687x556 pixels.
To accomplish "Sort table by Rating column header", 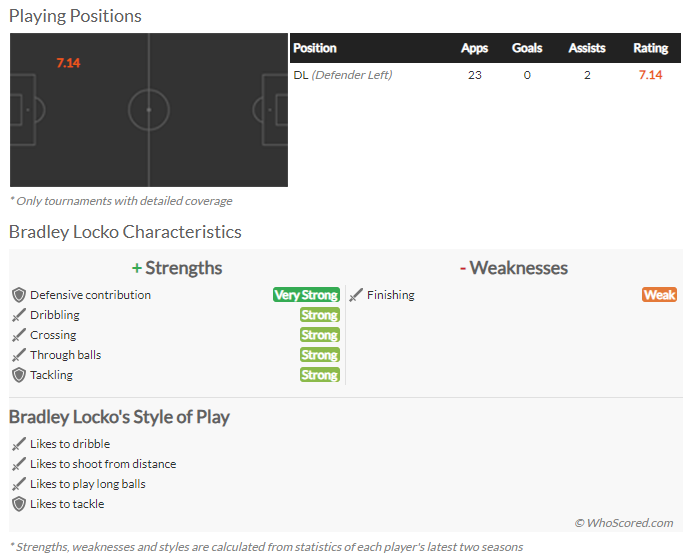I will pos(651,48).
